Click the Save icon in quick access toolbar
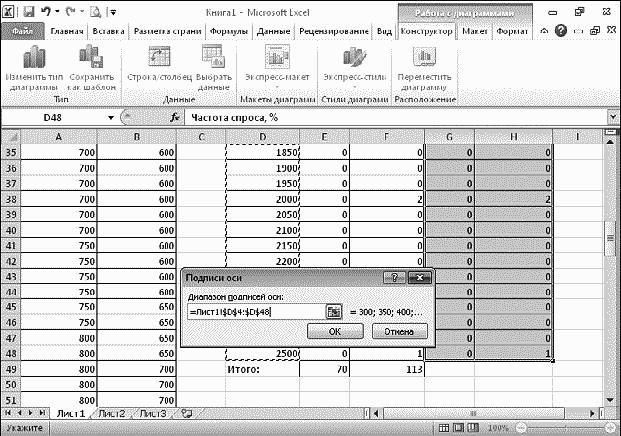 tap(29, 12)
